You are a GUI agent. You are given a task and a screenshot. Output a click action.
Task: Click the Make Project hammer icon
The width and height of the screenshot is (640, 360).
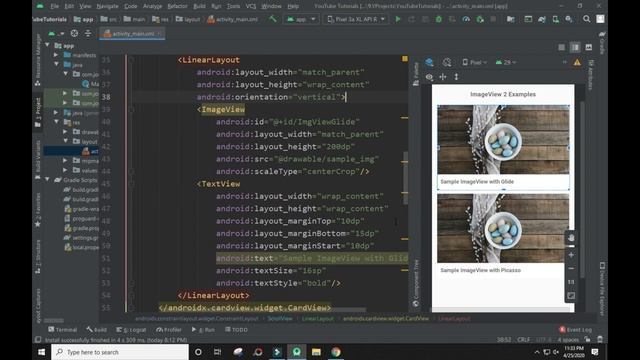coord(273,19)
